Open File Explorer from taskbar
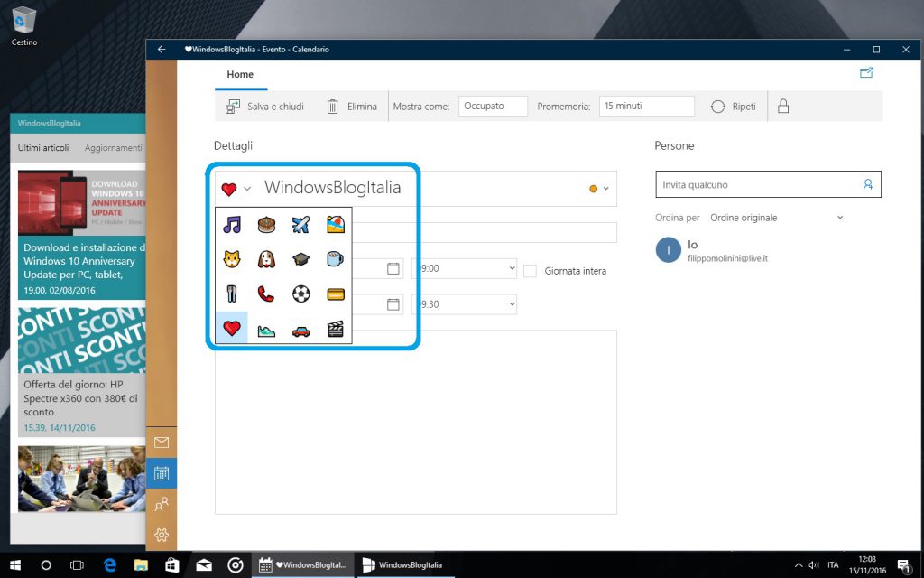The image size is (924, 578). click(x=141, y=565)
